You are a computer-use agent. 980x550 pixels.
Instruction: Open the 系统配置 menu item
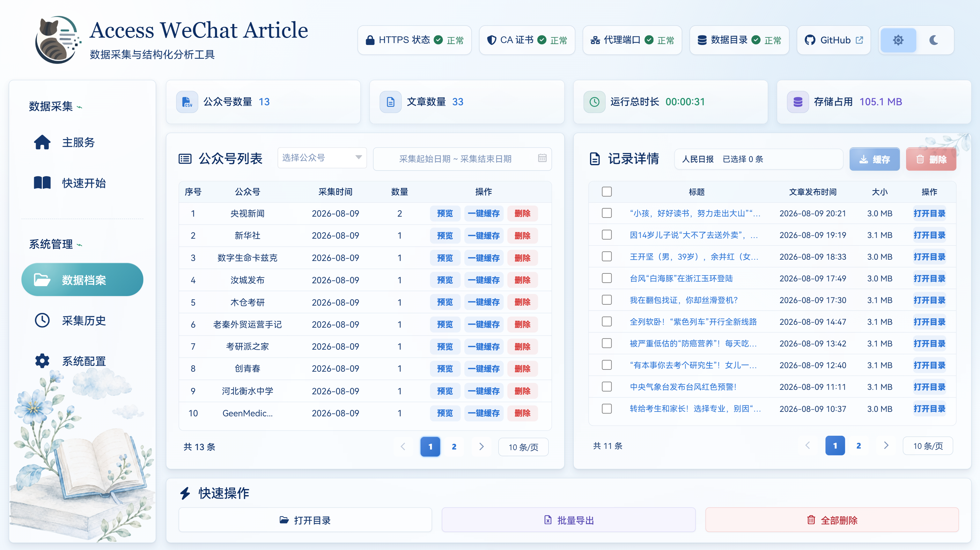point(82,360)
